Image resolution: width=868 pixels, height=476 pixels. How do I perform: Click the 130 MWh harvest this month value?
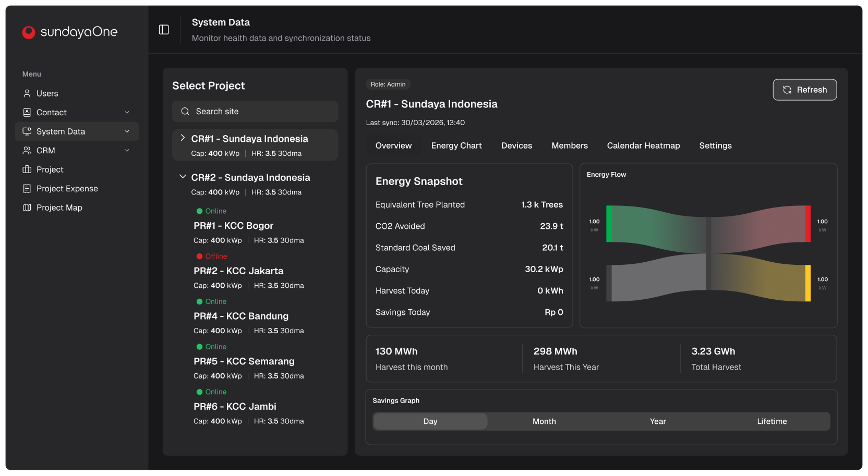[396, 351]
